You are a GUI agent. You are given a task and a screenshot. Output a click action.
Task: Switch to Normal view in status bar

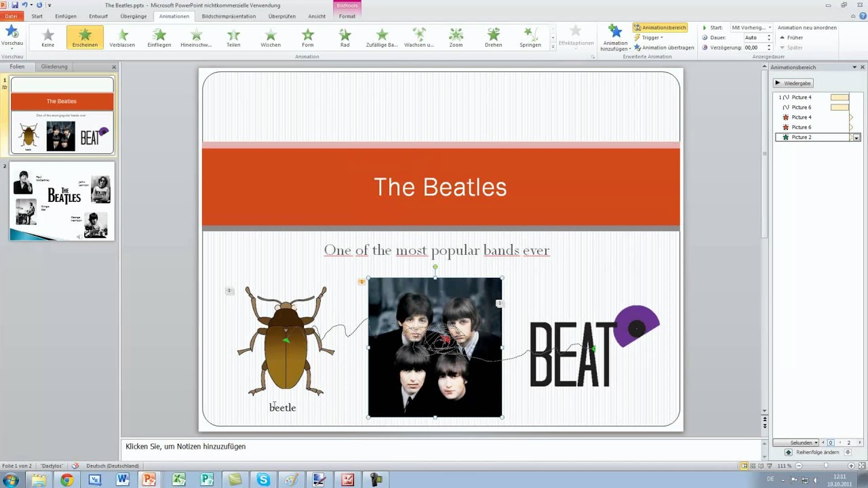[x=745, y=466]
